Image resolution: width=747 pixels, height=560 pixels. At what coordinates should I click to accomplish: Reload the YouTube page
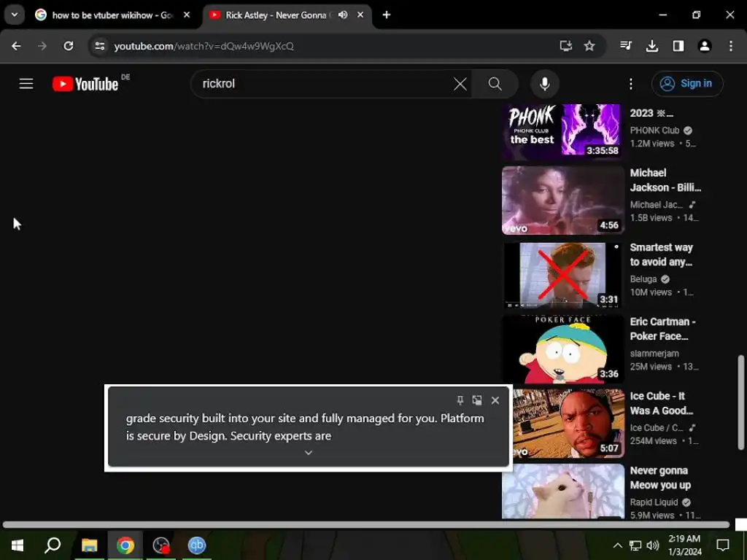coord(69,46)
